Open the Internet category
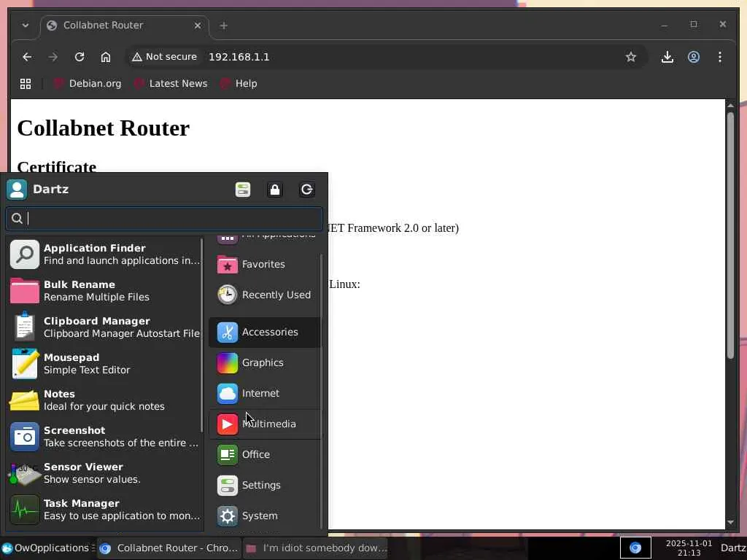This screenshot has width=747, height=560. click(265, 393)
